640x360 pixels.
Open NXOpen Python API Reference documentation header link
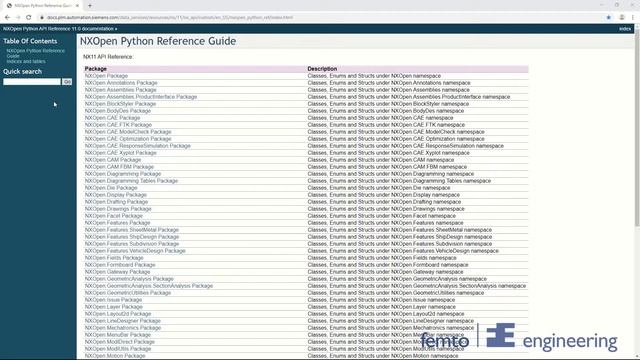click(x=59, y=29)
